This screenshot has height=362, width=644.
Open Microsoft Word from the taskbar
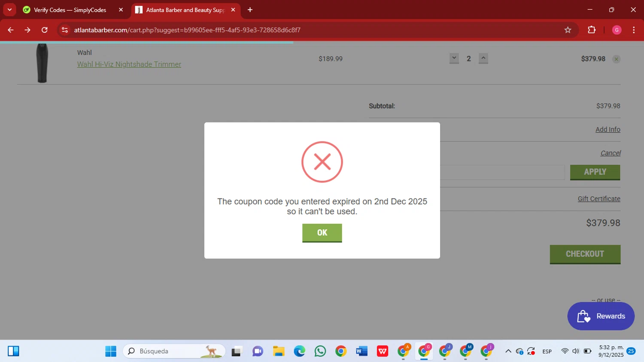(x=362, y=351)
